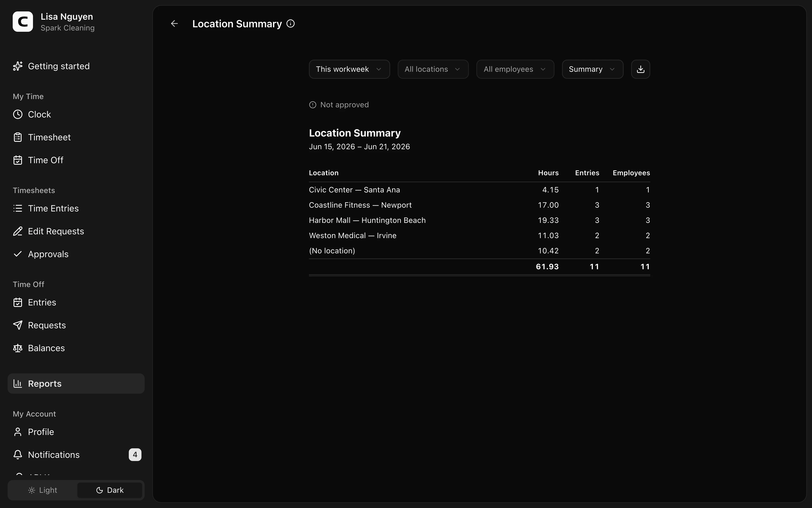Click the Time Off calendar icon under My Time
812x508 pixels.
[18, 160]
